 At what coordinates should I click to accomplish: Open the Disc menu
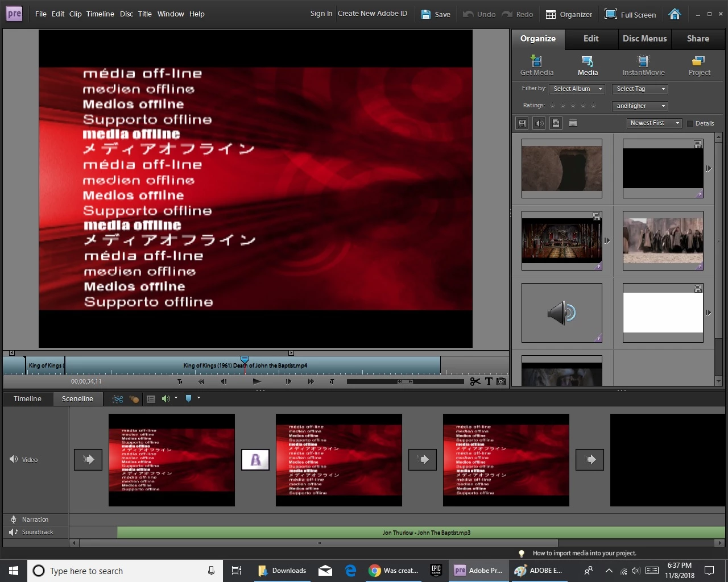click(126, 14)
